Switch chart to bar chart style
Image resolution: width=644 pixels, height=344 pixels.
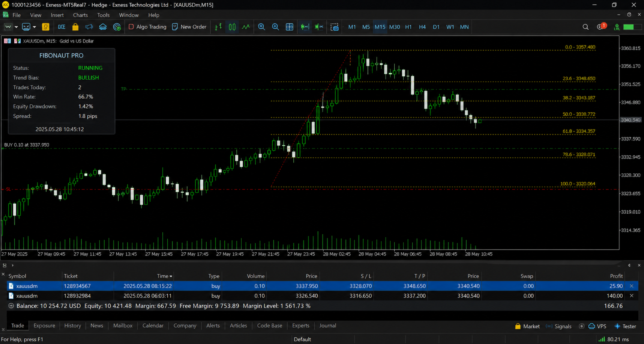pyautogui.click(x=218, y=27)
